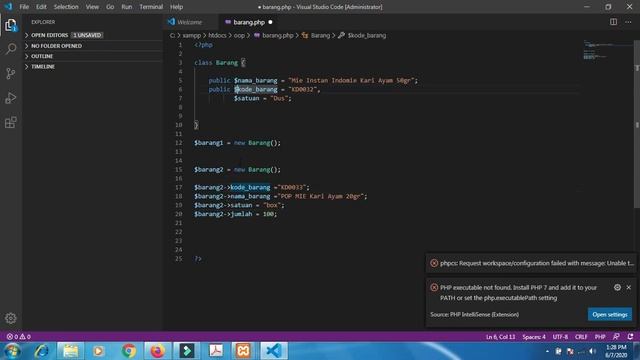640x360 pixels.
Task: Open Run menu
Action: pos(127,7)
